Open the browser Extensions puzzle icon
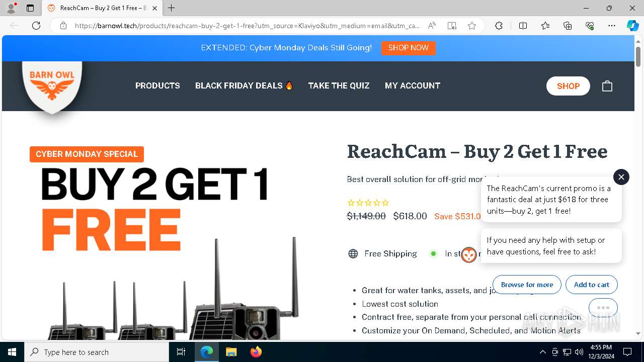This screenshot has height=362, width=644. click(499, 26)
